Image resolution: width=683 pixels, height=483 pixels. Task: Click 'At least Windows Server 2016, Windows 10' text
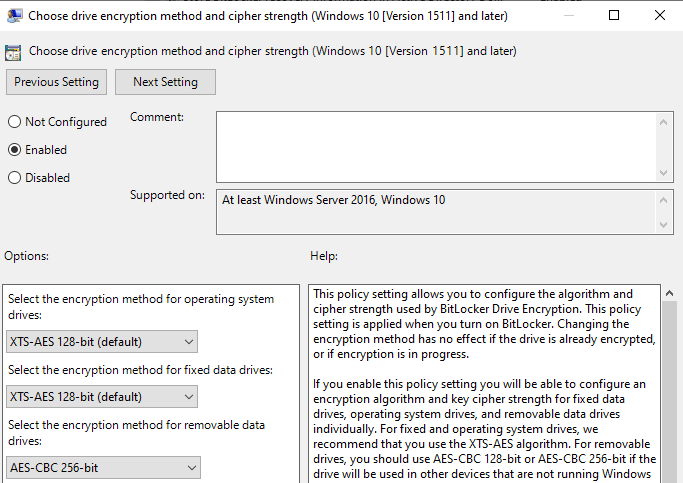[333, 200]
